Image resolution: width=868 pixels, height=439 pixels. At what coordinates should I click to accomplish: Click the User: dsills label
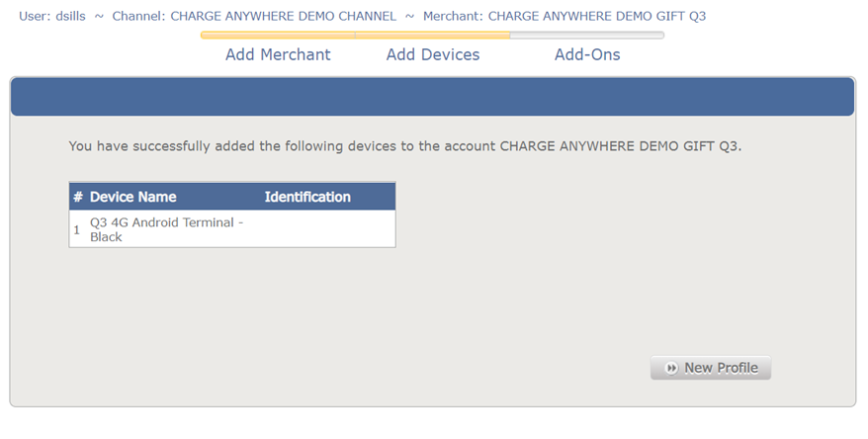click(52, 16)
